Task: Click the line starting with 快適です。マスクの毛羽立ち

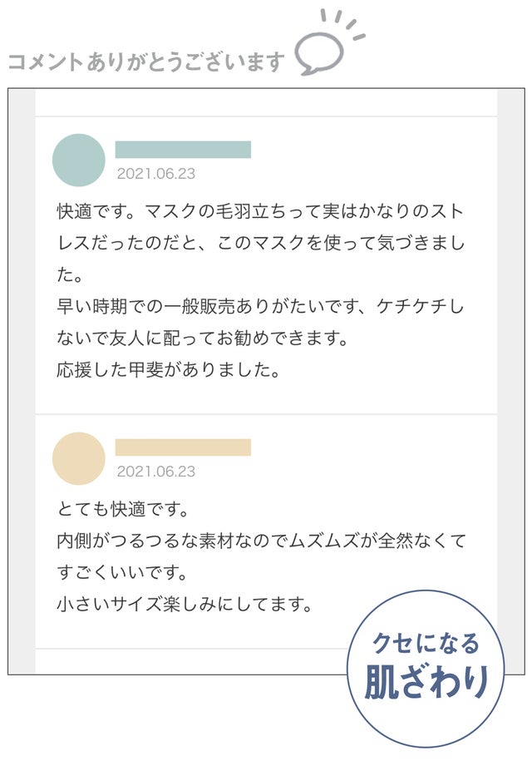Action: point(260,211)
